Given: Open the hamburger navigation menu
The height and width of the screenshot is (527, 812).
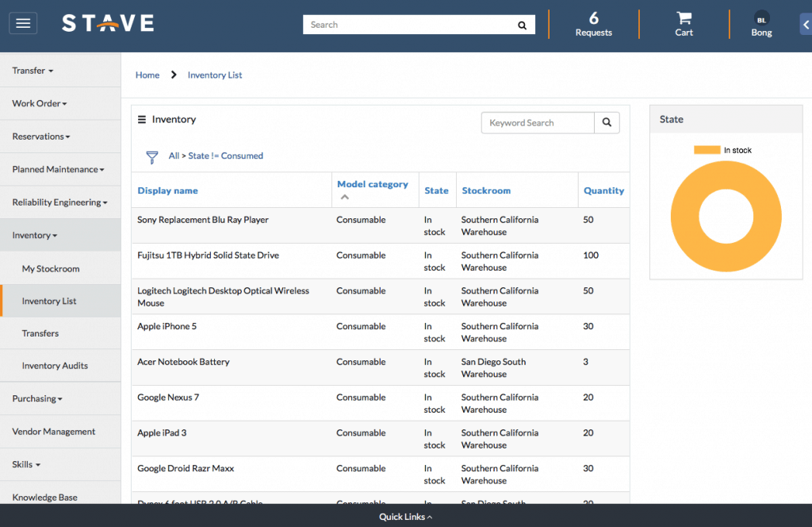Looking at the screenshot, I should click(22, 22).
